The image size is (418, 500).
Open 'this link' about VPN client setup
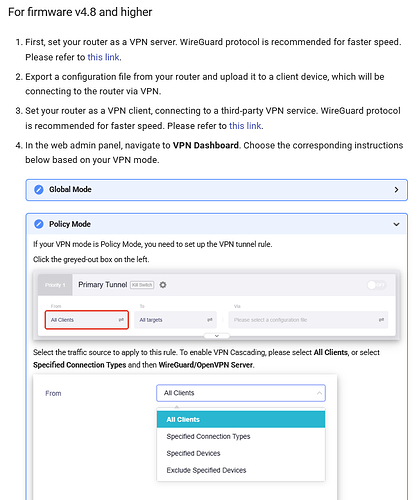click(245, 126)
